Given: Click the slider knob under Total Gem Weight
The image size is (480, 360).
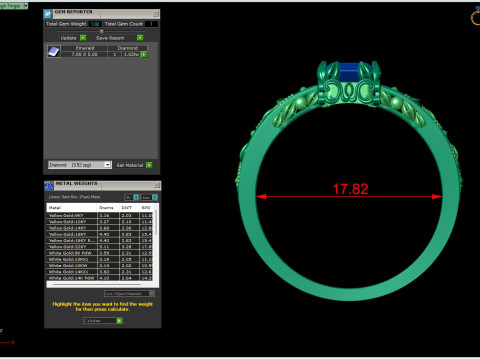Looking at the screenshot, I should pyautogui.click(x=102, y=31).
